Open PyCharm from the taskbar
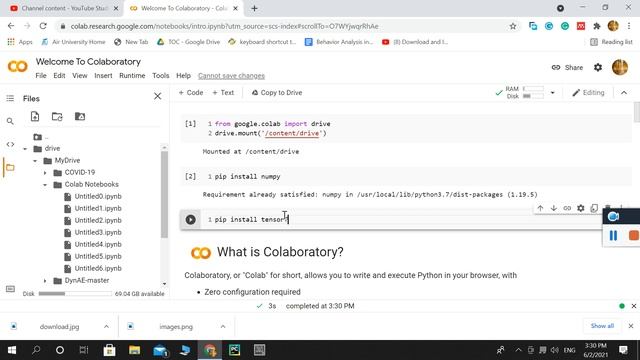 point(234,350)
